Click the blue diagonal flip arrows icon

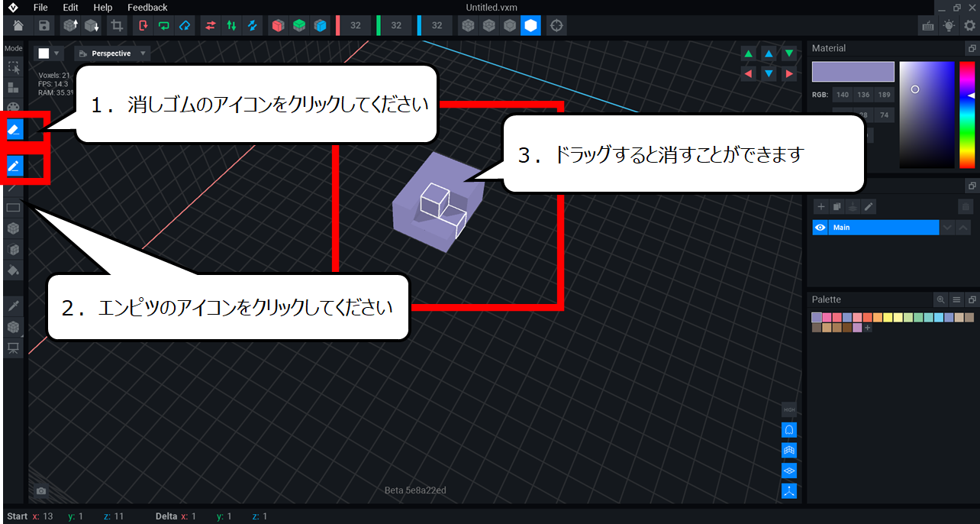(252, 25)
